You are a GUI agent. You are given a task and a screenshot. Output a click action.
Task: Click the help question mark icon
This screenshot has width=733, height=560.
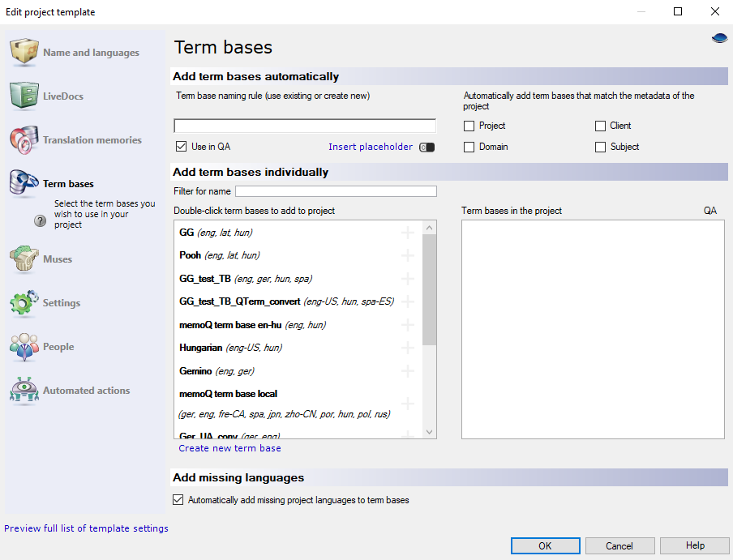tap(40, 220)
